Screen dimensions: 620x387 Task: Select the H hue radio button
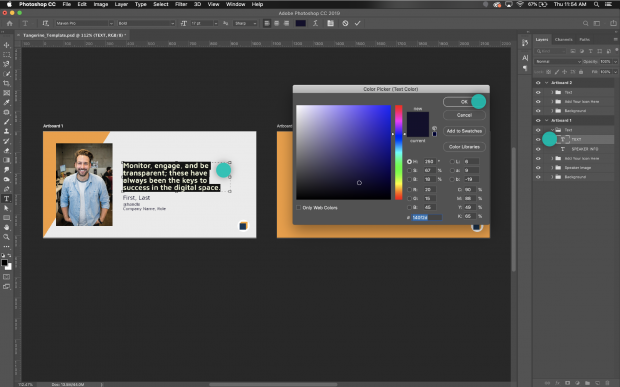[409, 161]
